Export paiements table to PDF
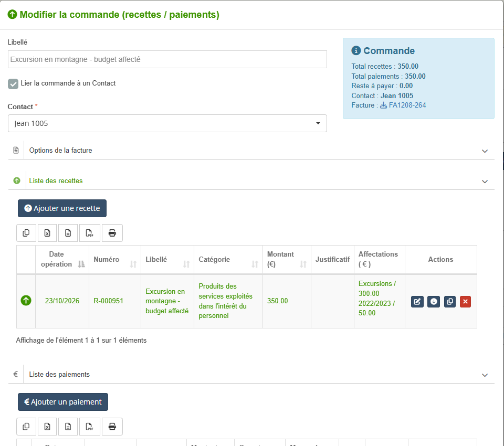 [x=90, y=427]
